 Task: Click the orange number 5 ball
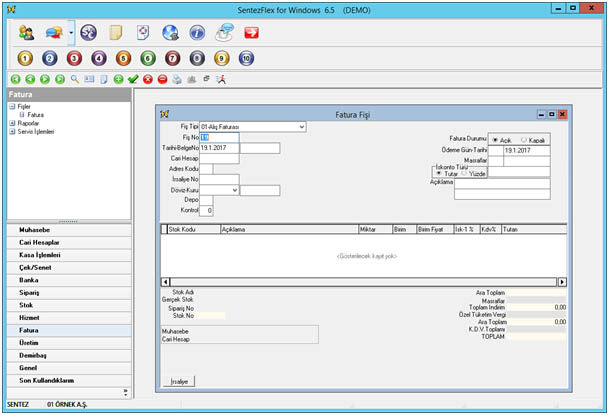[x=124, y=59]
